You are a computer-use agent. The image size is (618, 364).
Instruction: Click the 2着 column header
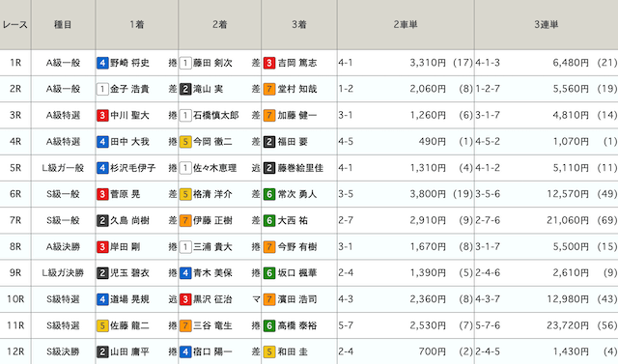click(219, 25)
